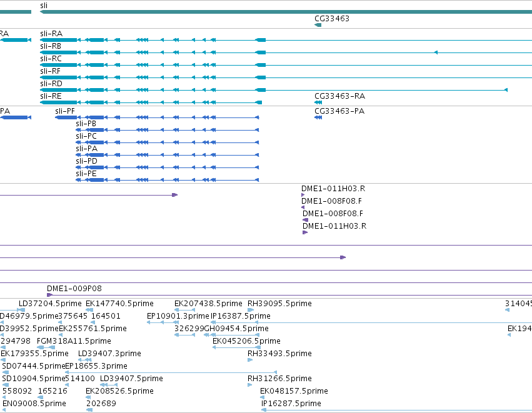Click the LD39407.5prime EST label
The height and width of the screenshot is (413, 532).
pyautogui.click(x=132, y=379)
